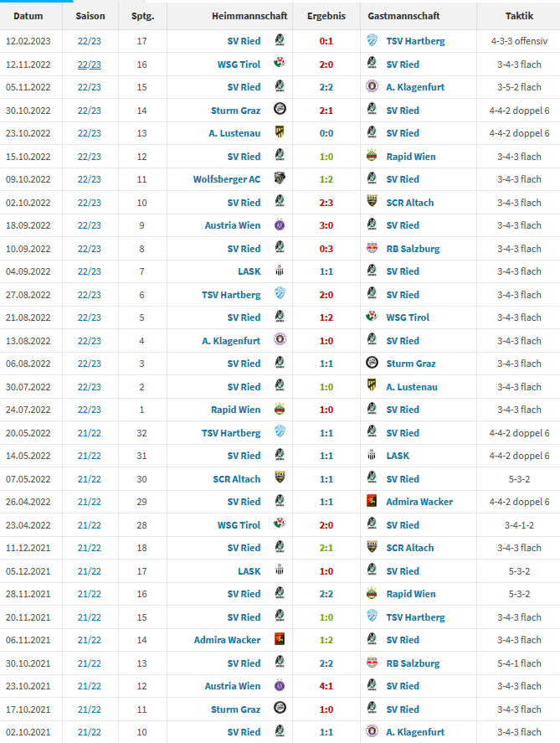Screen dimensions: 560x743
Task: Click A. Lustenau crest in 23.10.2022 row
Action: [280, 132]
